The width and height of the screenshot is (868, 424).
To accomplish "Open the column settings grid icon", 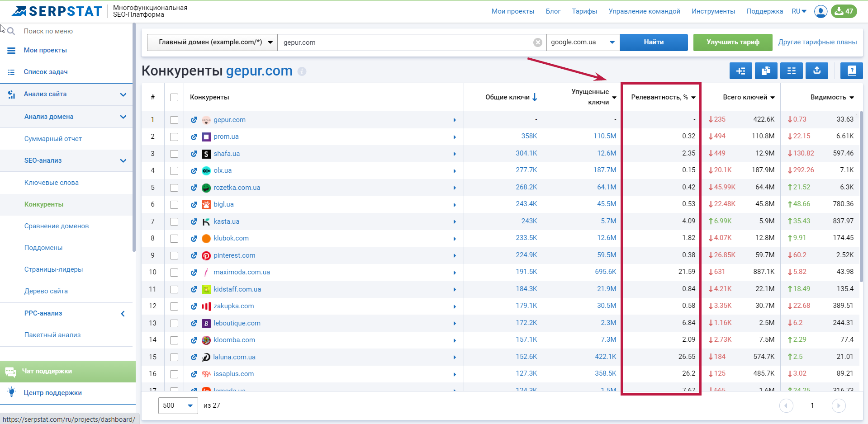I will coord(791,71).
